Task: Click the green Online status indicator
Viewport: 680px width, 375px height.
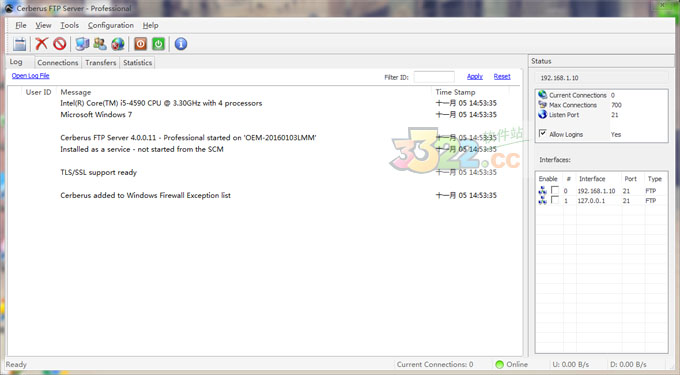Action: click(x=499, y=364)
